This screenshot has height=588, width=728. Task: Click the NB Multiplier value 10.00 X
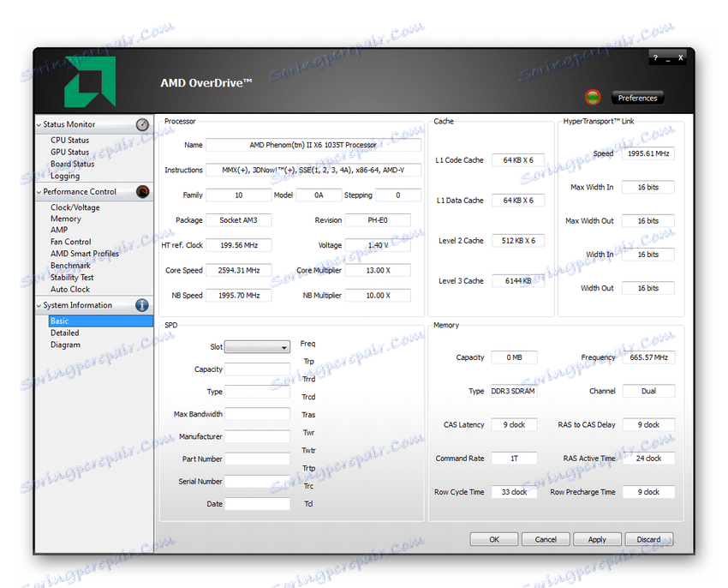[x=378, y=295]
